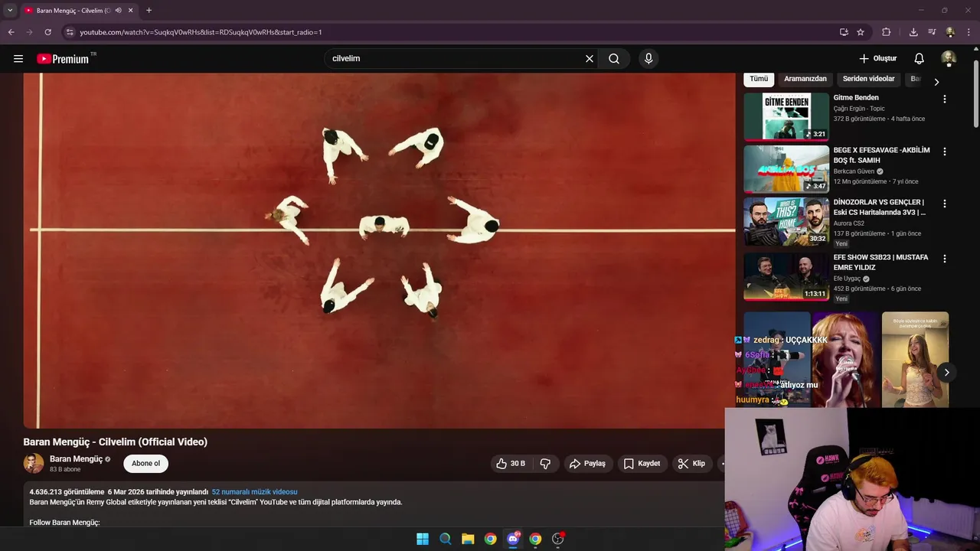Select the Seriden videolar filter chip
The width and height of the screenshot is (980, 551).
(868, 79)
